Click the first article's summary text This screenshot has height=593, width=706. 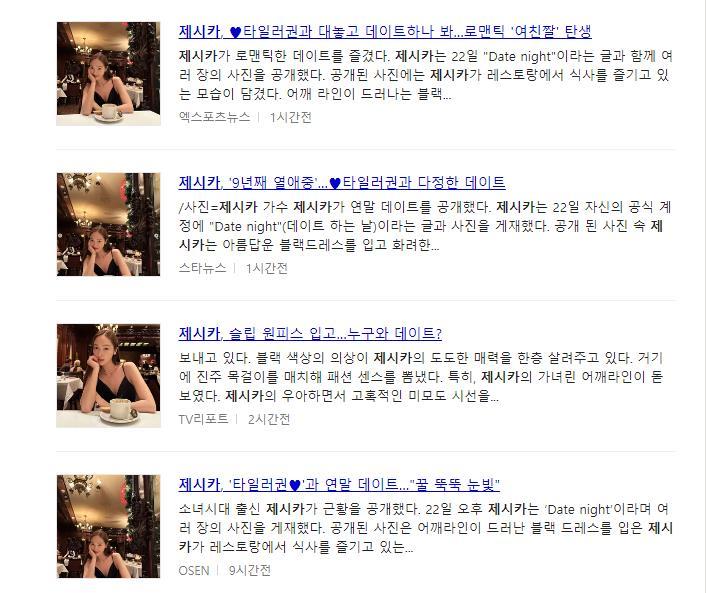425,75
